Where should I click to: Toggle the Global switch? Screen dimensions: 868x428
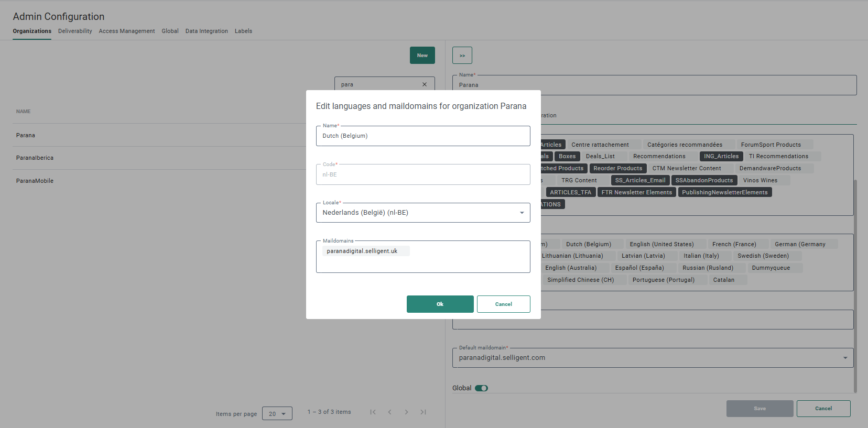[x=481, y=388]
